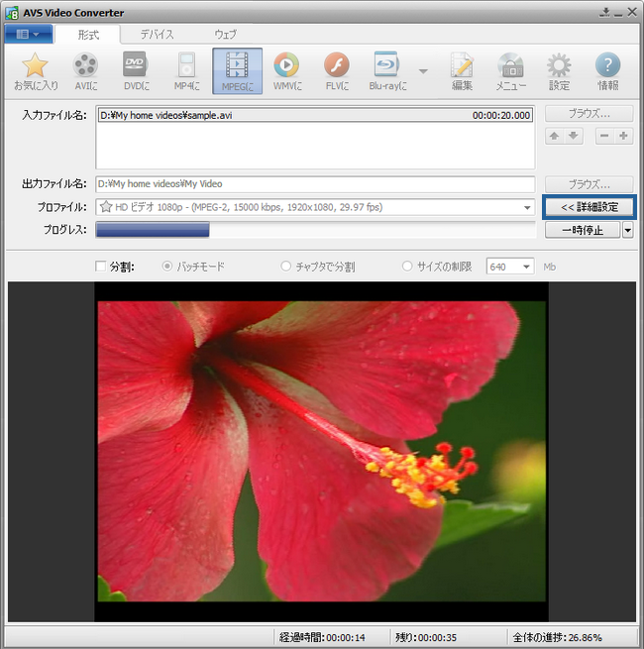Pick the FLV flash format icon
644x649 pixels.
click(x=337, y=71)
